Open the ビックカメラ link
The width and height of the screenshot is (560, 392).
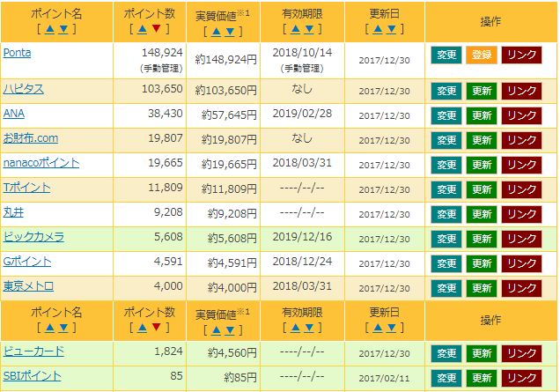[34, 237]
